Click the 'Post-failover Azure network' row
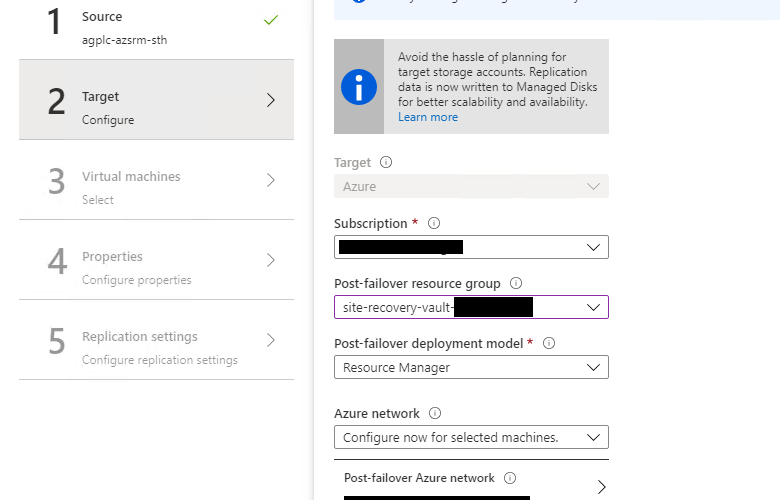The width and height of the screenshot is (780, 500). coord(471,481)
